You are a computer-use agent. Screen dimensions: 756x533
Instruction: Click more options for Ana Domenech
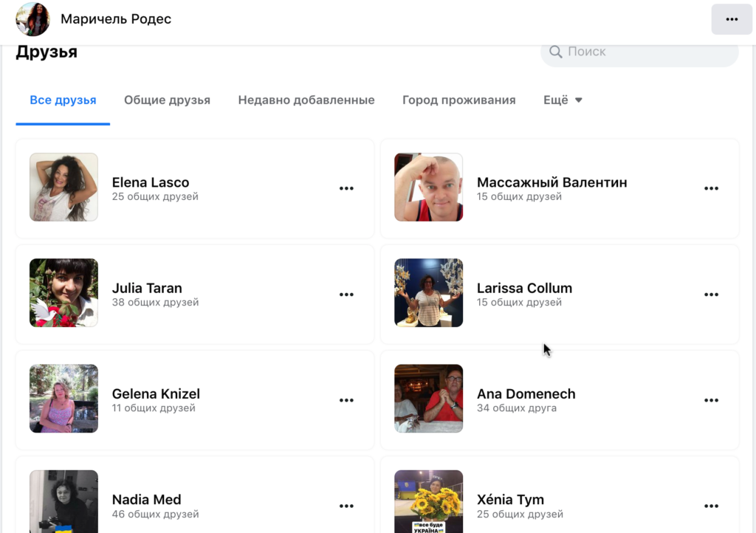point(711,400)
